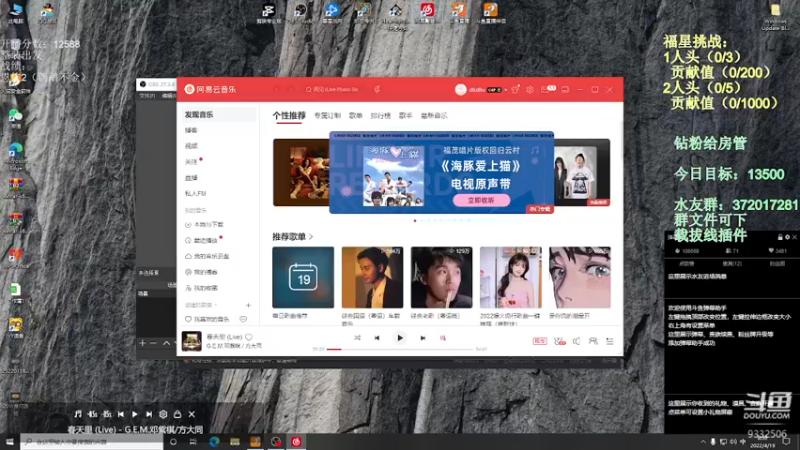Play from desktop lyrics bar
The width and height of the screenshot is (800, 450).
coord(135,414)
